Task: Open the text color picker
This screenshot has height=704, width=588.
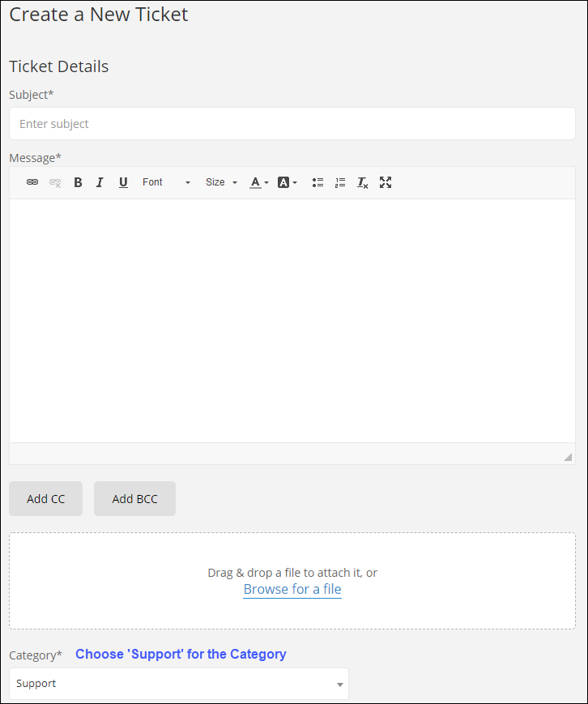Action: (255, 182)
